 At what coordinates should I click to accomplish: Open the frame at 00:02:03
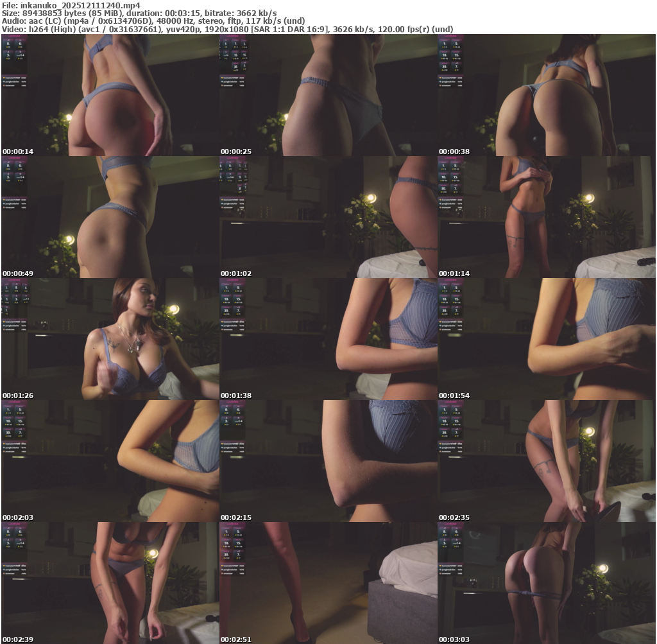pos(110,461)
